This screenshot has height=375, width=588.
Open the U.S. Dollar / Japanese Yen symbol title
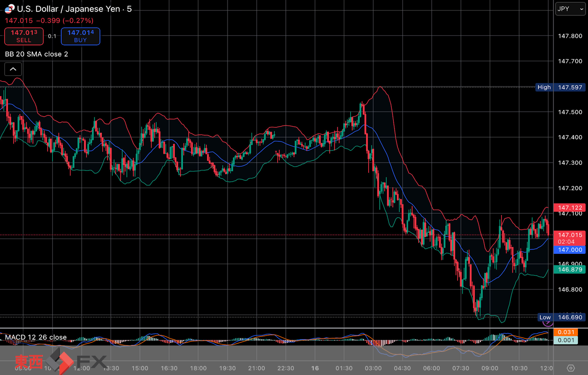[74, 9]
